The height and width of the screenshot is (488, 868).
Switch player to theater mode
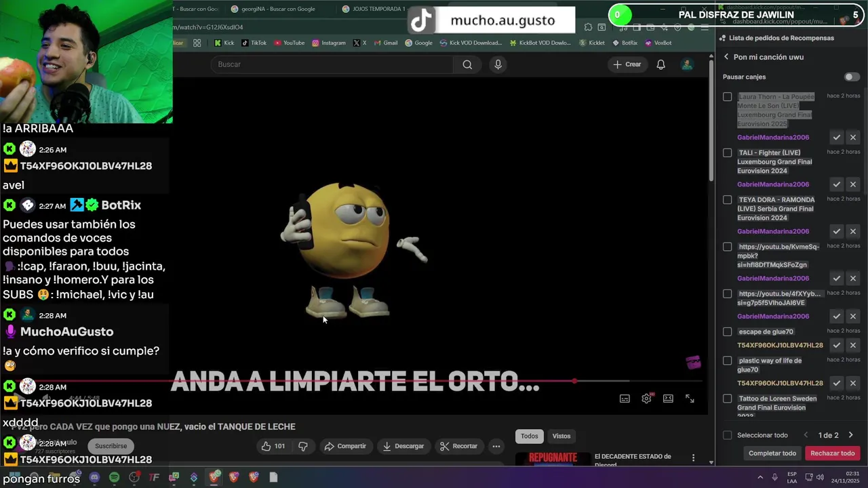[x=668, y=399]
